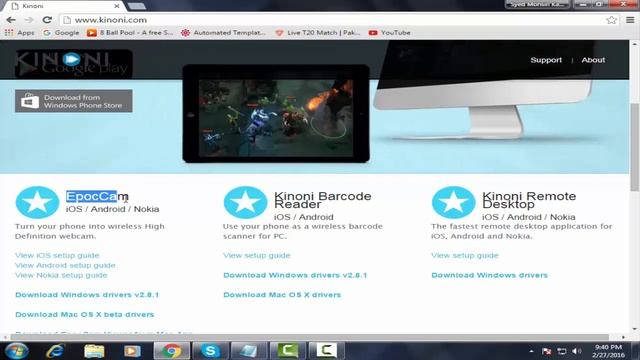The height and width of the screenshot is (360, 640).
Task: Open Skype from the taskbar
Action: [x=210, y=351]
